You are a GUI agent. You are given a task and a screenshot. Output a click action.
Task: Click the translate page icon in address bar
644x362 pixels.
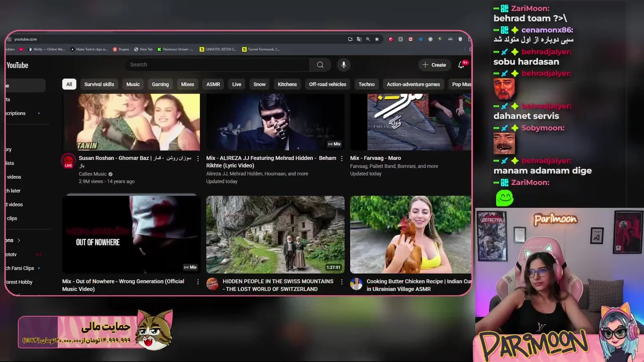359,39
